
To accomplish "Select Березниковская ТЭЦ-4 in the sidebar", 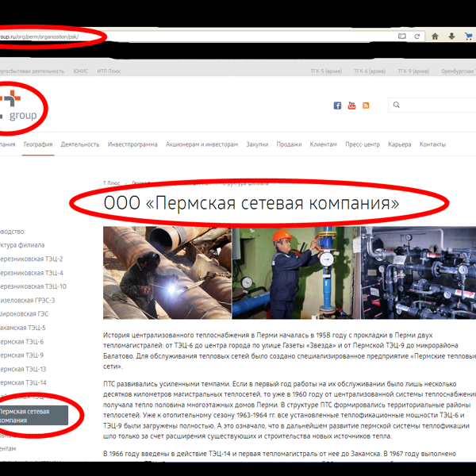I will coord(31,273).
